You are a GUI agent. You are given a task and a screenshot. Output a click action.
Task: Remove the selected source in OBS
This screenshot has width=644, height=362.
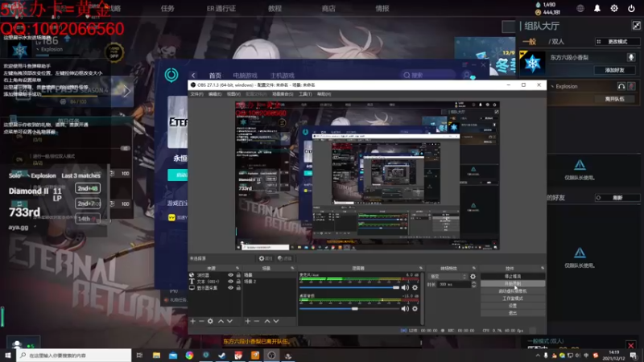[x=201, y=321]
